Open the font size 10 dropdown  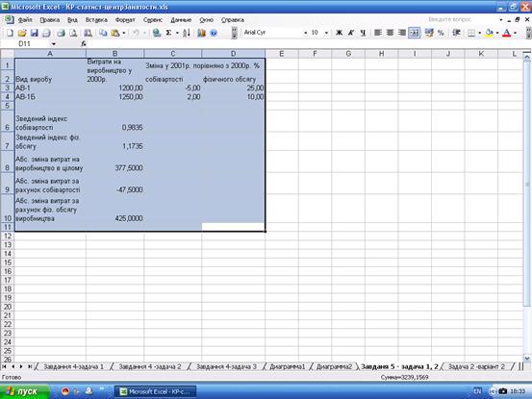pyautogui.click(x=326, y=33)
